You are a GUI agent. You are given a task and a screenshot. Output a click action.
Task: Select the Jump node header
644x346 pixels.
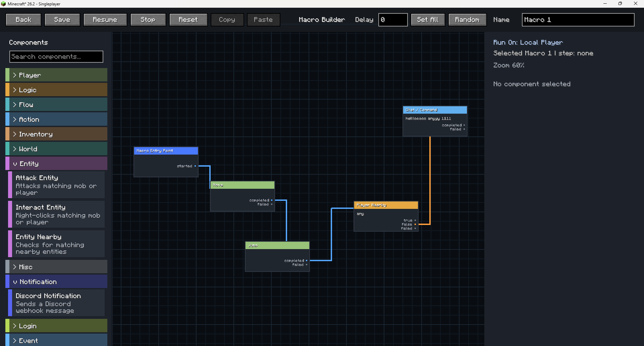[277, 245]
